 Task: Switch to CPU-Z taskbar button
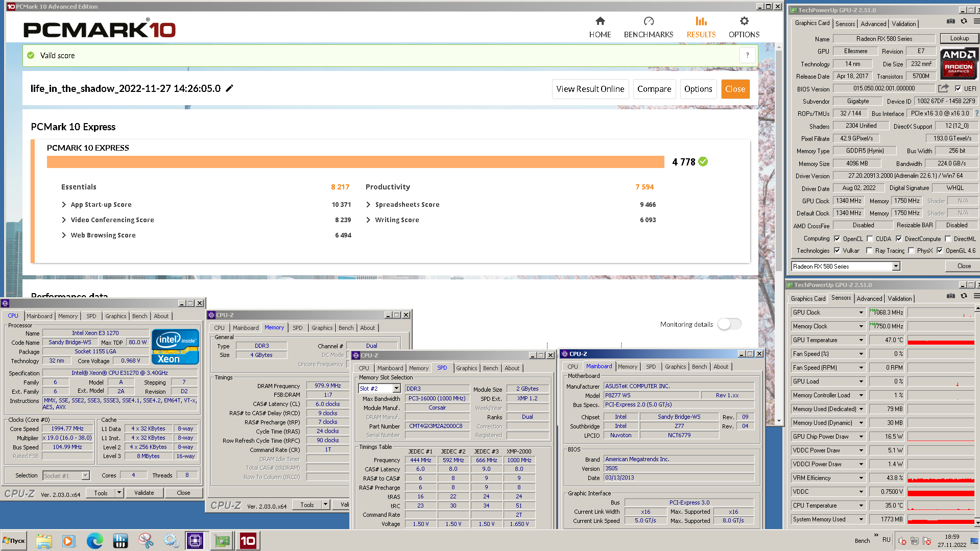tap(195, 541)
